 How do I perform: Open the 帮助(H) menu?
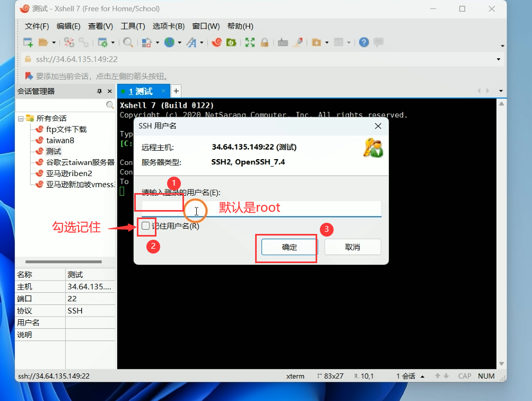pos(240,26)
